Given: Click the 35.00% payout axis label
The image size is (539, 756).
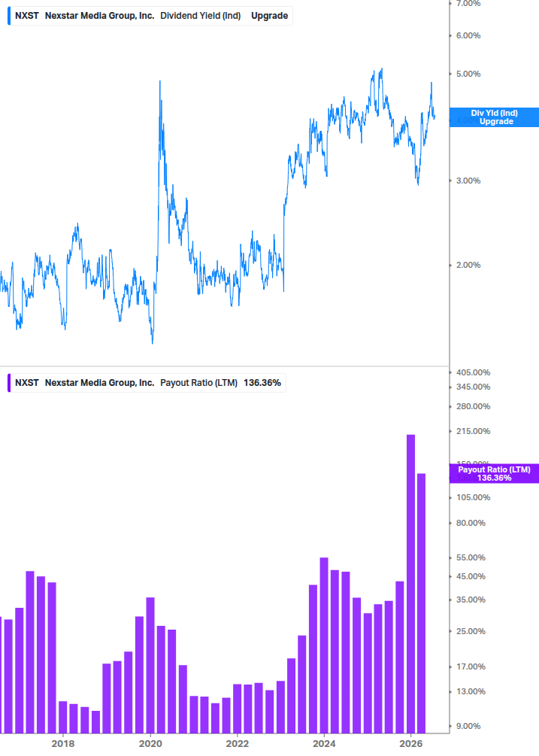Looking at the screenshot, I should tap(471, 600).
